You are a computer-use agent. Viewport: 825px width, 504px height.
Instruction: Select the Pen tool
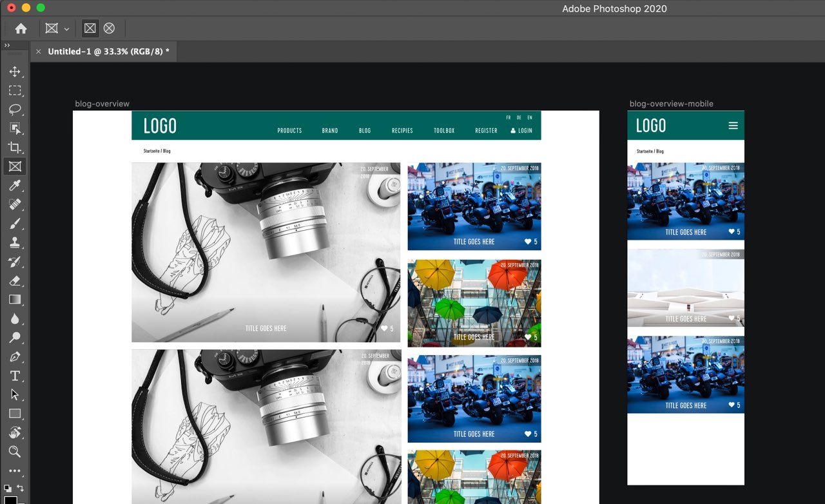pyautogui.click(x=15, y=356)
